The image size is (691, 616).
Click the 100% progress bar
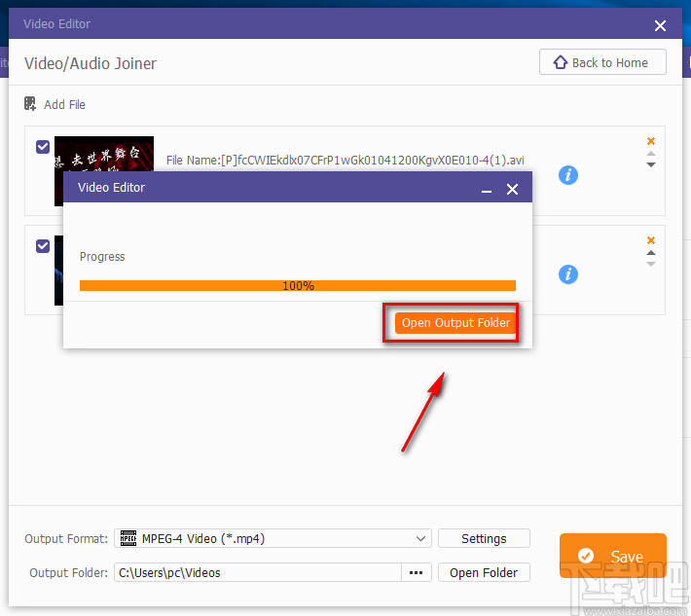(298, 285)
